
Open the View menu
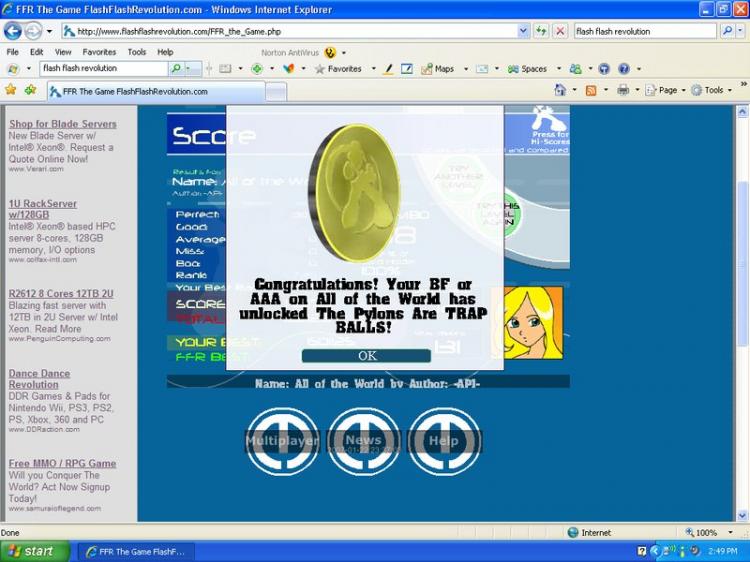point(63,52)
